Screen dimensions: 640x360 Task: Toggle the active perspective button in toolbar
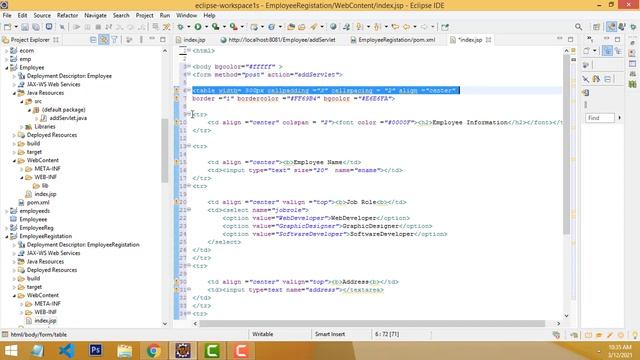(x=611, y=27)
